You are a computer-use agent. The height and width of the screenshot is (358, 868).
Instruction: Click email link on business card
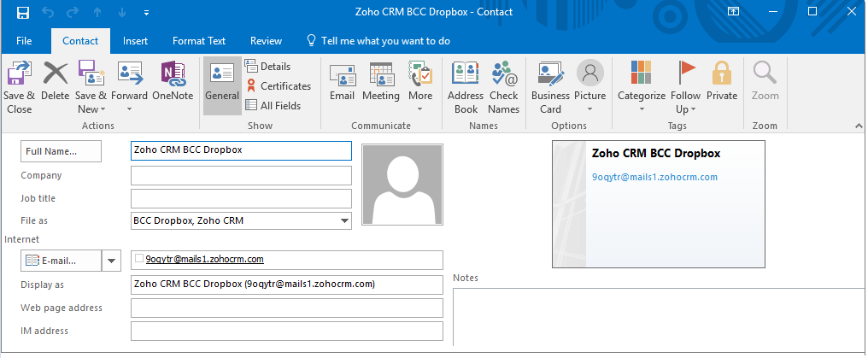tap(654, 177)
